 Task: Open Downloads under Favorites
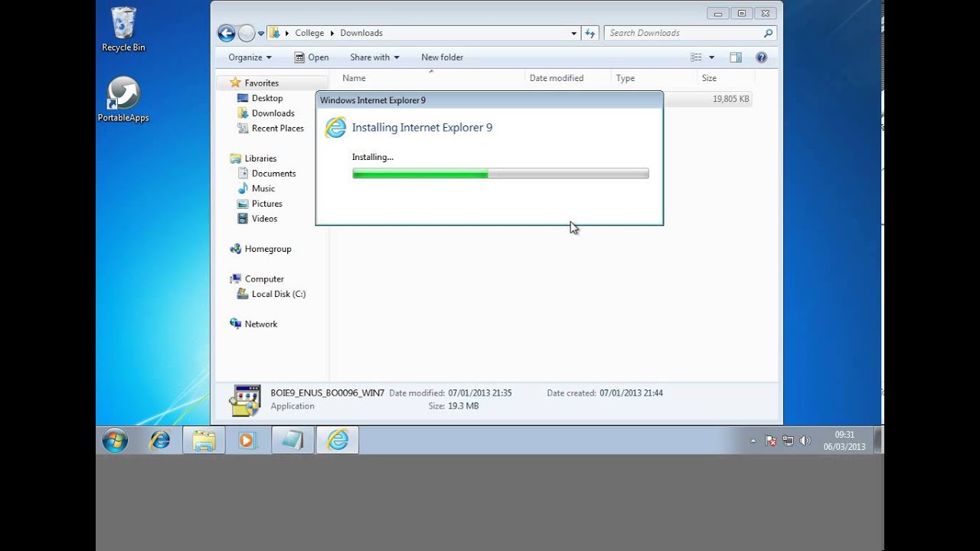point(273,113)
